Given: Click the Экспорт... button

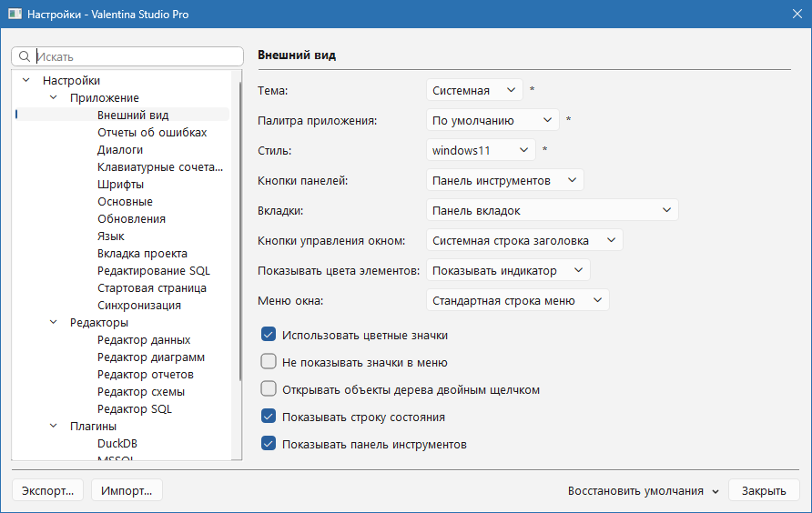Looking at the screenshot, I should click(x=47, y=490).
